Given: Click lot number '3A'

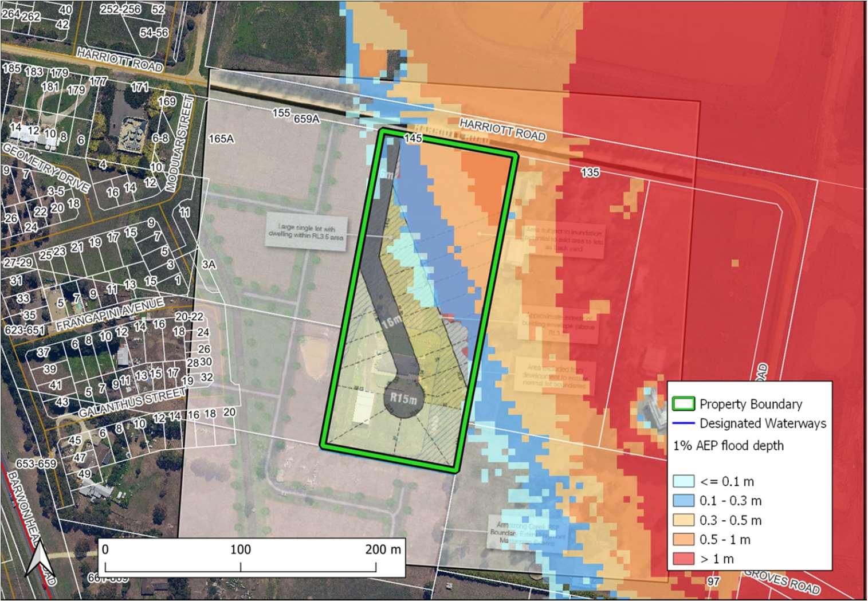Looking at the screenshot, I should [x=209, y=264].
